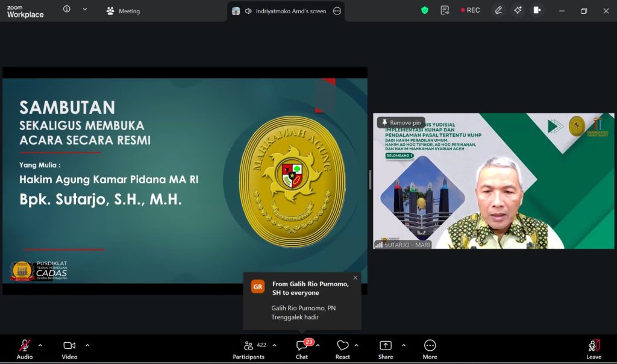Click the green encryption shield icon
Viewport: 617px width, 364px height.
[425, 10]
